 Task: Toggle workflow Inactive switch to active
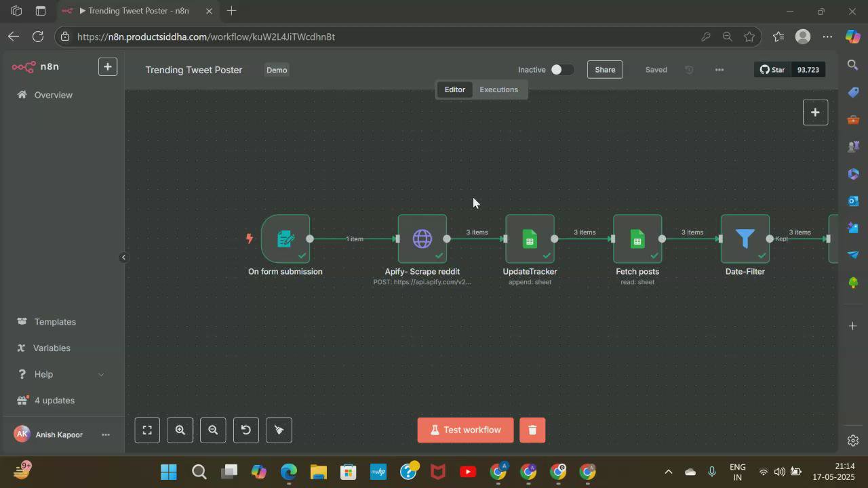(x=561, y=70)
